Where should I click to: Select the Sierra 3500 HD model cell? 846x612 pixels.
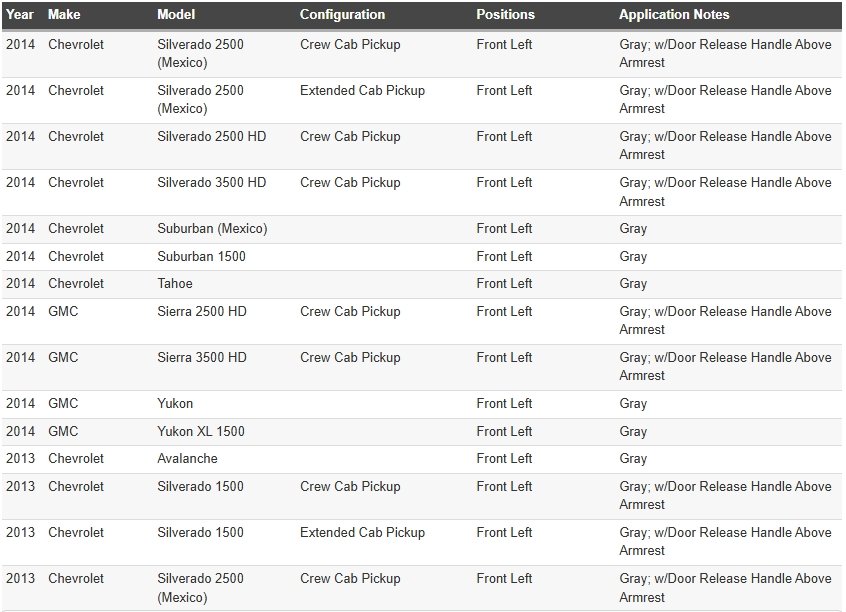(x=202, y=358)
